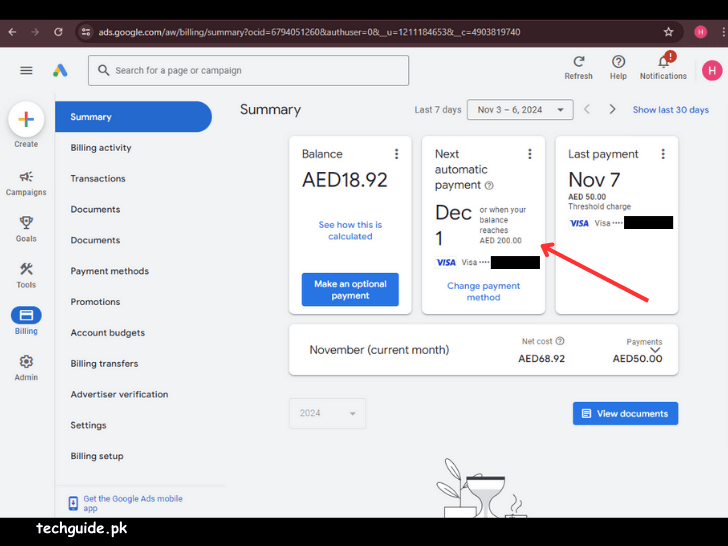Screen dimensions: 728x546
Task: Follow See how this is calculated link
Action: point(350,230)
